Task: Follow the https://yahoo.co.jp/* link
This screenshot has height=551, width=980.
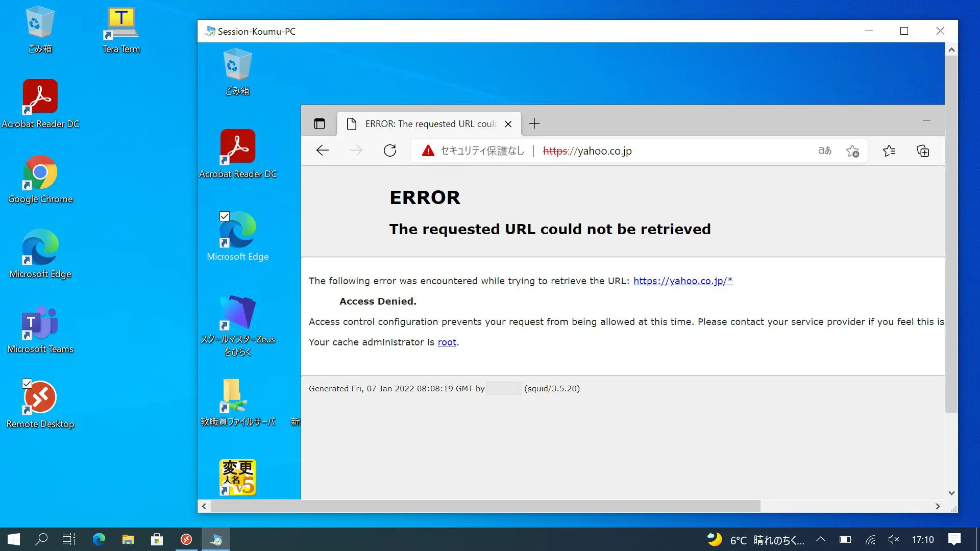Action: point(683,281)
